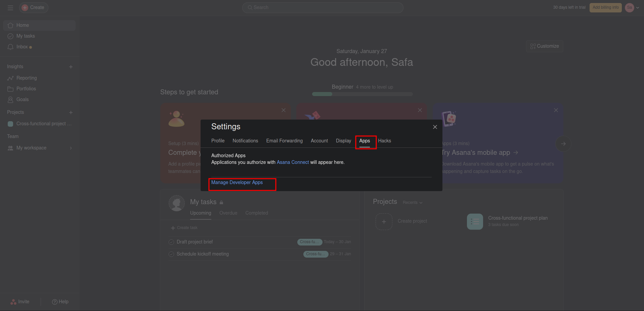Click the Create plus button
The image size is (644, 311).
tap(34, 7)
